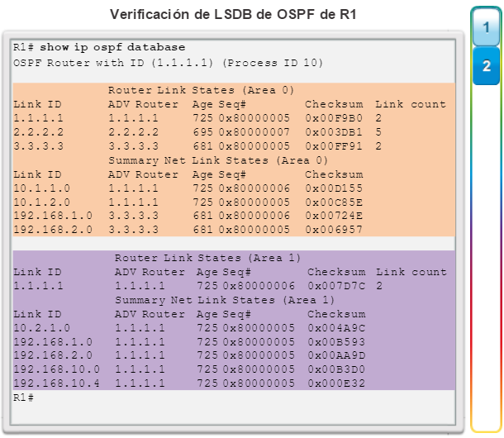Viewport: 504px width, 438px height.
Task: Select Area 0 router link ID 2.2.2.2
Action: point(38,132)
